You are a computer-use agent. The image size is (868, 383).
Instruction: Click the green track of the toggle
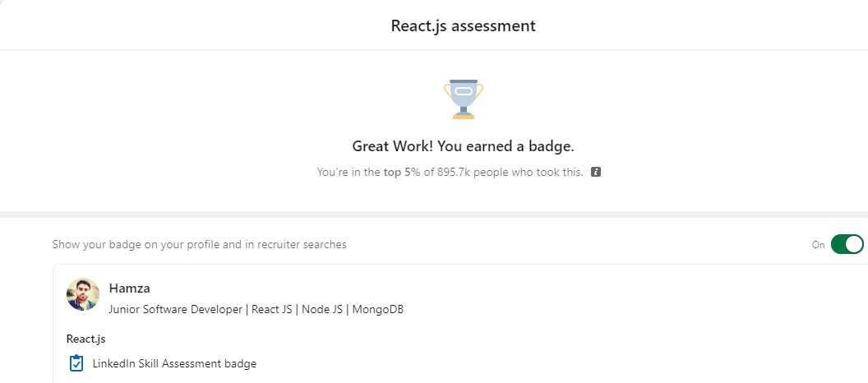[838, 244]
